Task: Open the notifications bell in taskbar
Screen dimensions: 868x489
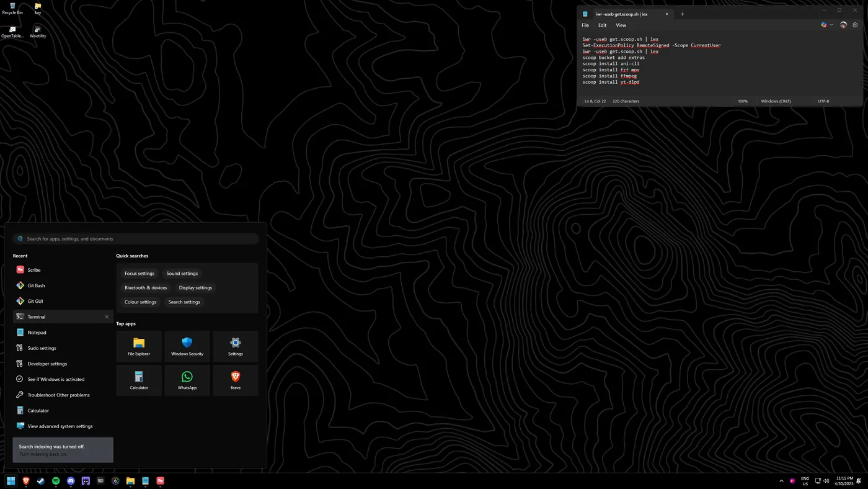Action: (x=860, y=481)
